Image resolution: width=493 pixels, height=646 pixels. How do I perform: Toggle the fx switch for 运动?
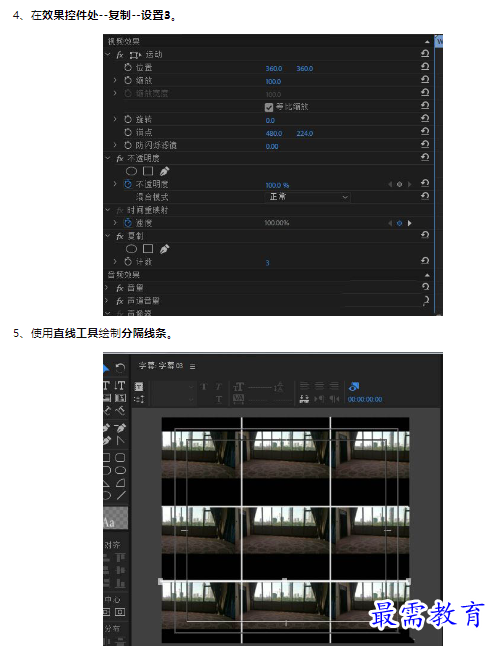[x=120, y=54]
